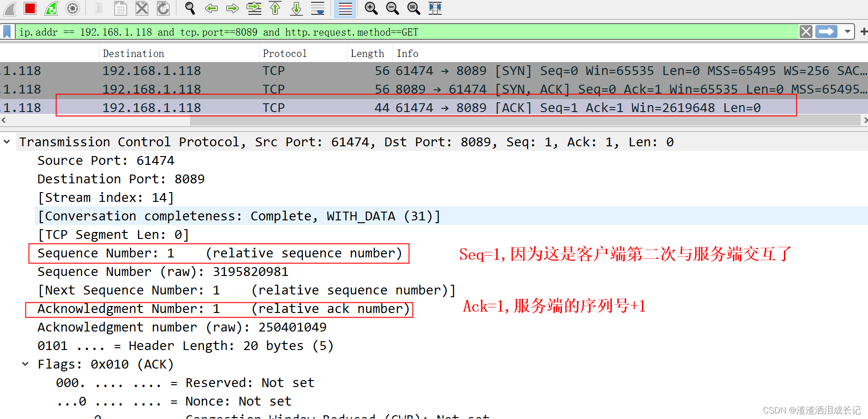Open the find packet magnifier
868x419 pixels.
[190, 8]
